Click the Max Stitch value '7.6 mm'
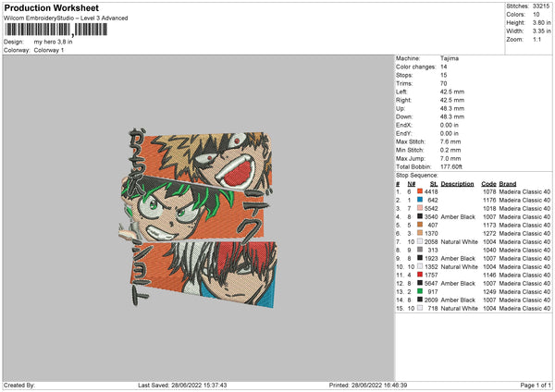555x392 pixels. point(450,141)
